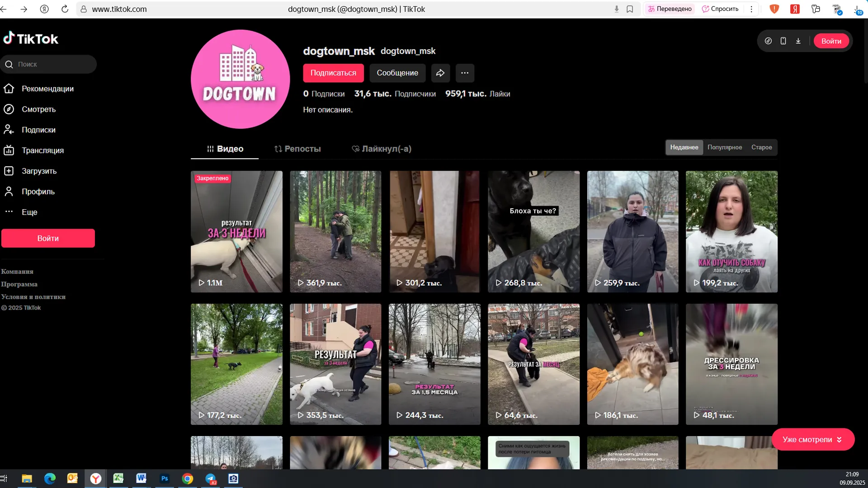Open Дрессировка за 3 недели video
868x488 pixels.
(731, 364)
